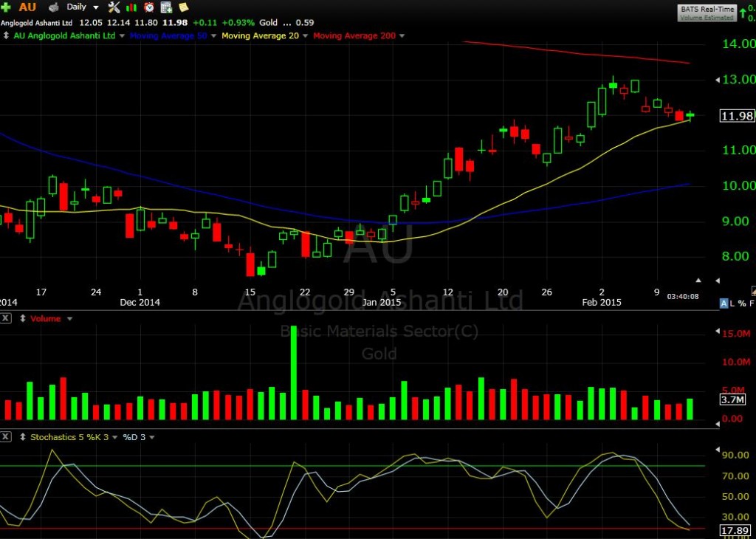Screen dimensions: 756x539
Task: Select the Moving Average 50 label
Action: click(169, 35)
